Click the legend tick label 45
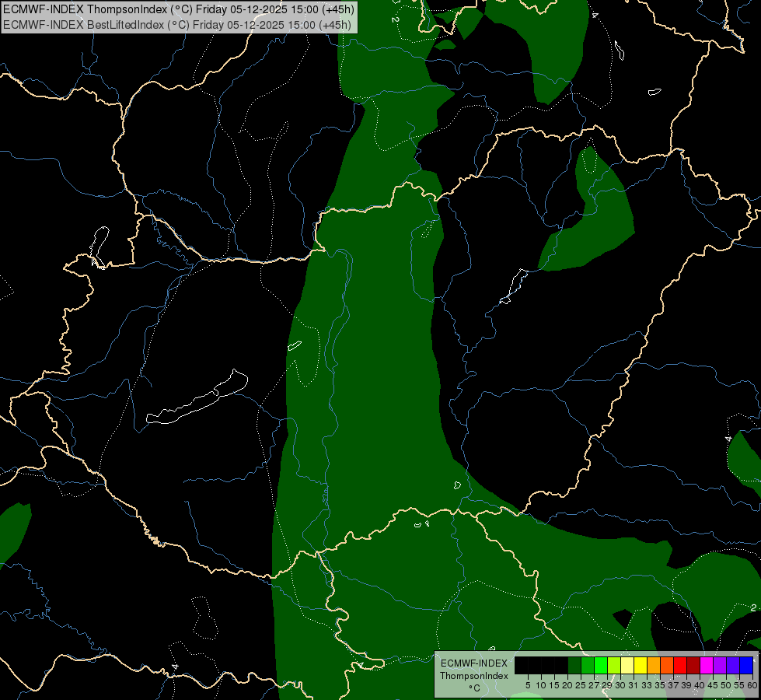 pos(713,685)
